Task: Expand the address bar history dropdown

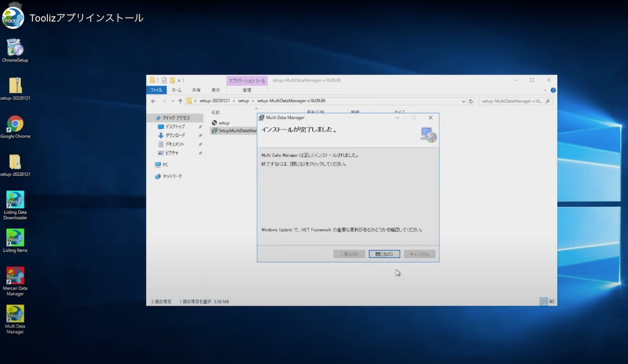Action: (x=464, y=101)
